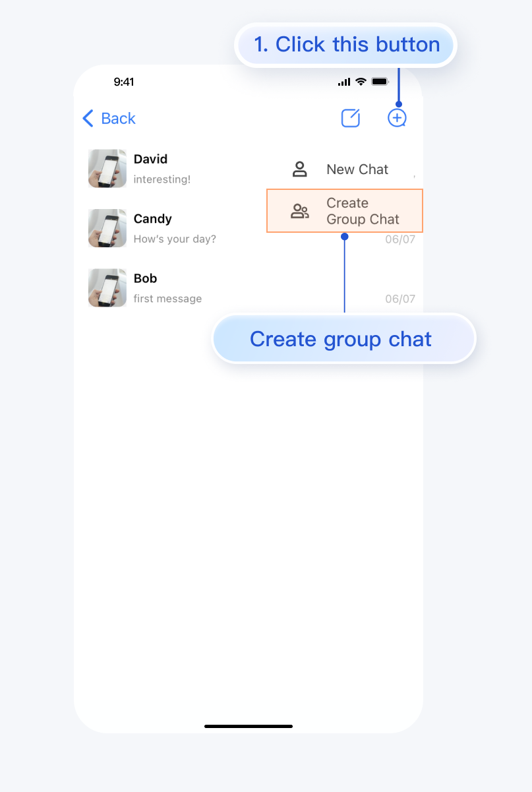Click the 'Click this button' callout label

point(346,45)
